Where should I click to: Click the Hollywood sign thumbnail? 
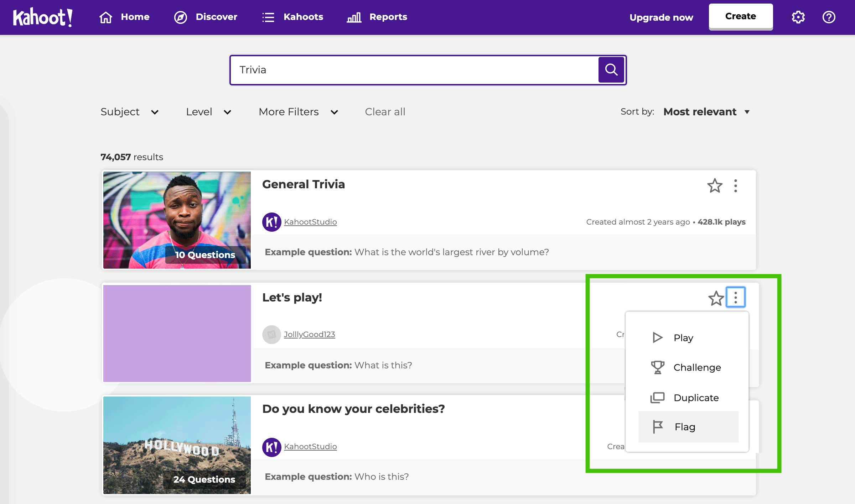coord(177,445)
